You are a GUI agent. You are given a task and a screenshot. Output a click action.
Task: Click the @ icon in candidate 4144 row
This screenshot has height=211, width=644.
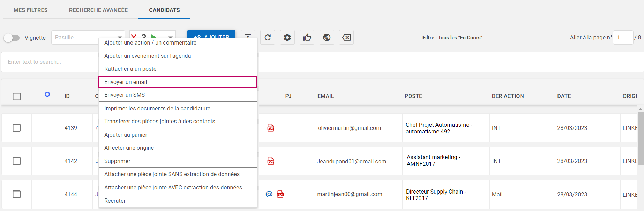click(269, 194)
